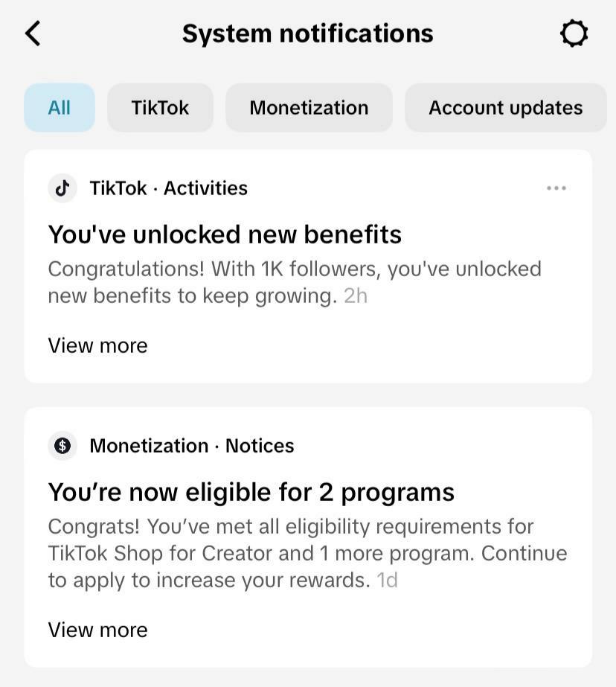Open "You're now eligible for 2 programs" title
This screenshot has width=616, height=687.
(251, 492)
